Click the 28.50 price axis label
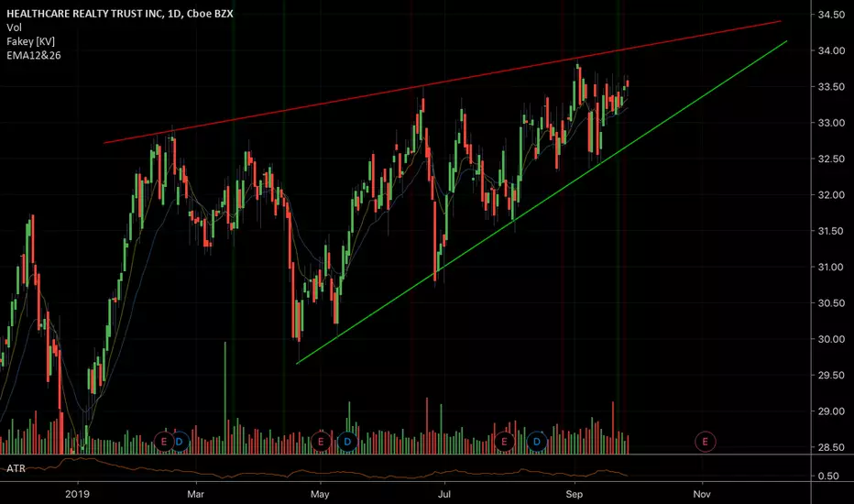The height and width of the screenshot is (504, 854). (831, 447)
